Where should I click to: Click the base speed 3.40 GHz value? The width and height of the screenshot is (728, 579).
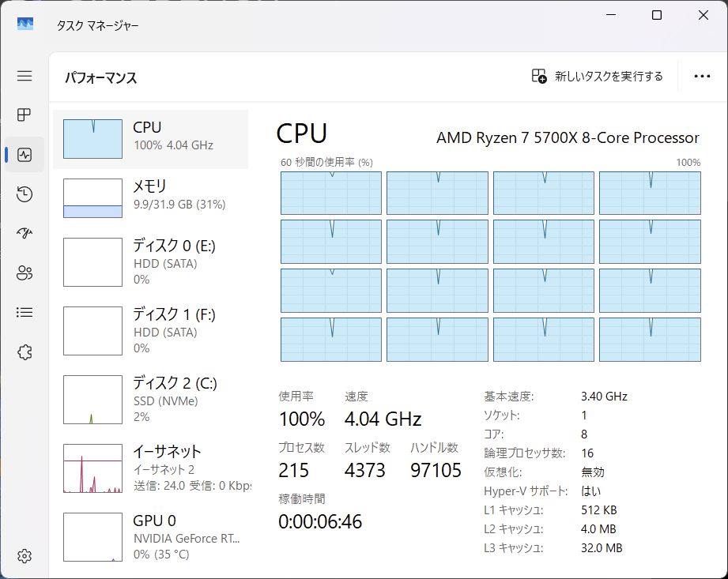[604, 397]
